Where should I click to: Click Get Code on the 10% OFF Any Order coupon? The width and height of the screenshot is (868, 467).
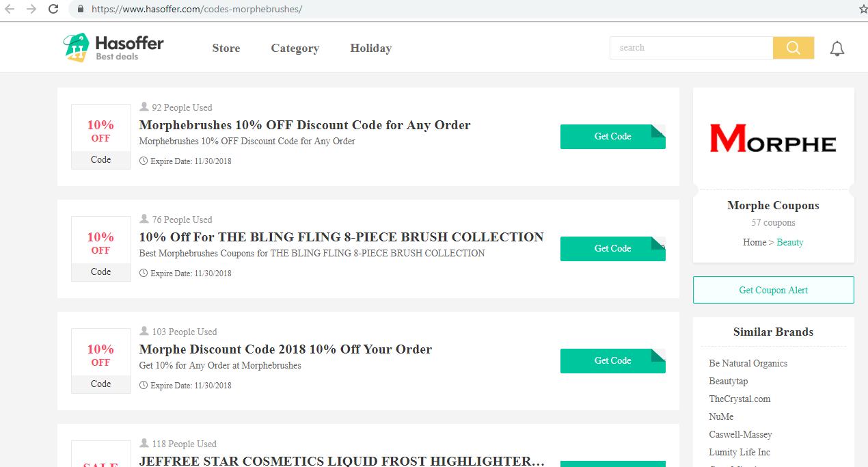click(612, 136)
